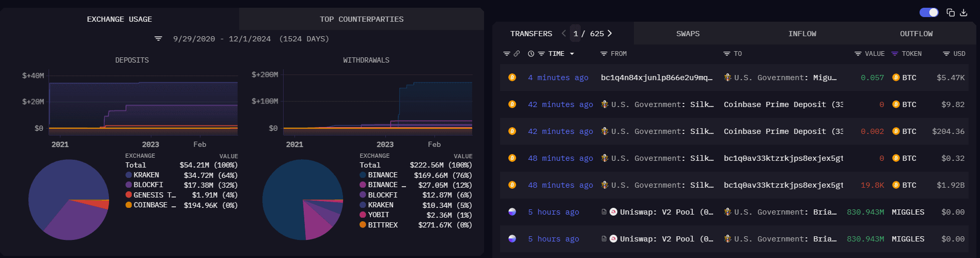The width and height of the screenshot is (980, 258).
Task: Open the INFLOW tab
Action: pos(802,34)
